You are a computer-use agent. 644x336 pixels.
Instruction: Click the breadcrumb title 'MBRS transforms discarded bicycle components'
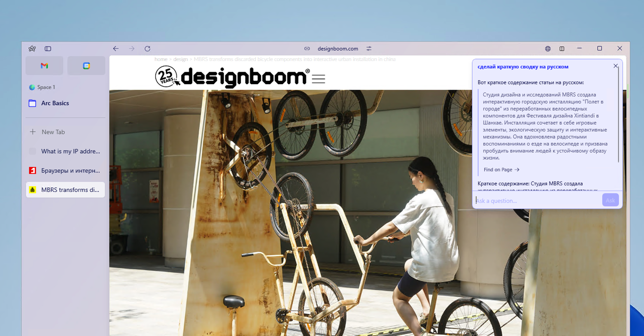pyautogui.click(x=295, y=59)
